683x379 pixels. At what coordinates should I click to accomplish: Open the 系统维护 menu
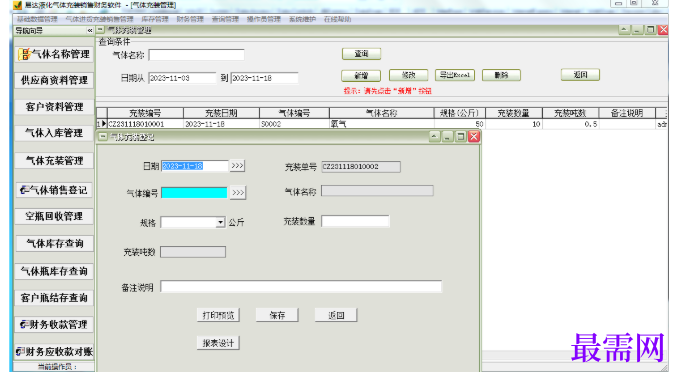point(302,19)
